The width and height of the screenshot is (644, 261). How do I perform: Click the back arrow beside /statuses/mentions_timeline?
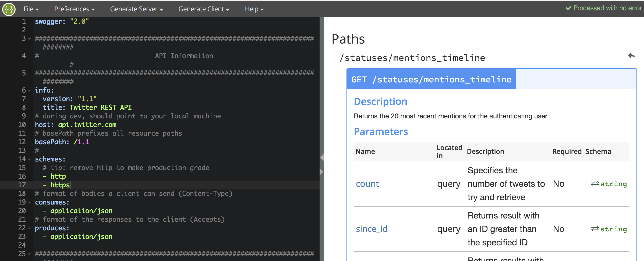632,55
